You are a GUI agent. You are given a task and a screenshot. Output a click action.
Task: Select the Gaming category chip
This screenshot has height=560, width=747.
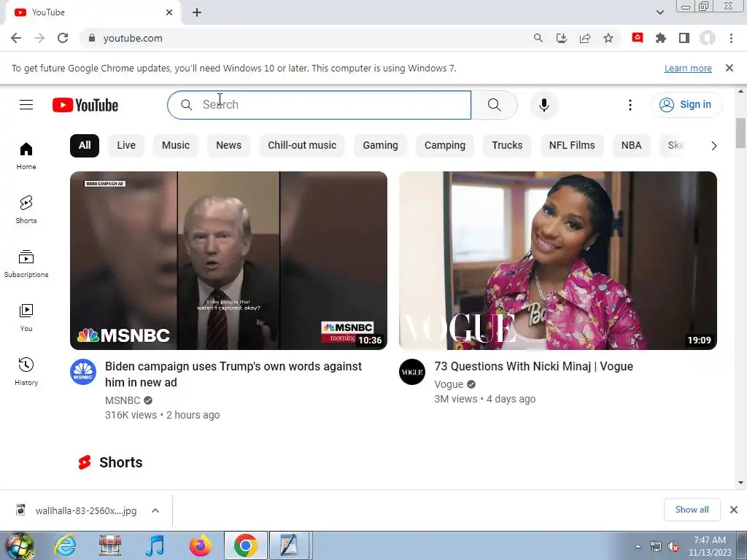tap(380, 145)
